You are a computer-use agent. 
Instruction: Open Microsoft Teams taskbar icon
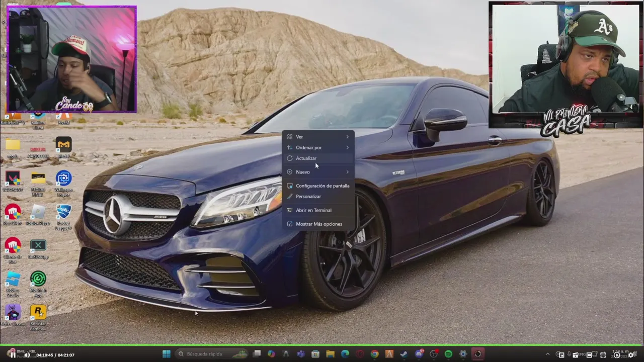click(x=301, y=354)
